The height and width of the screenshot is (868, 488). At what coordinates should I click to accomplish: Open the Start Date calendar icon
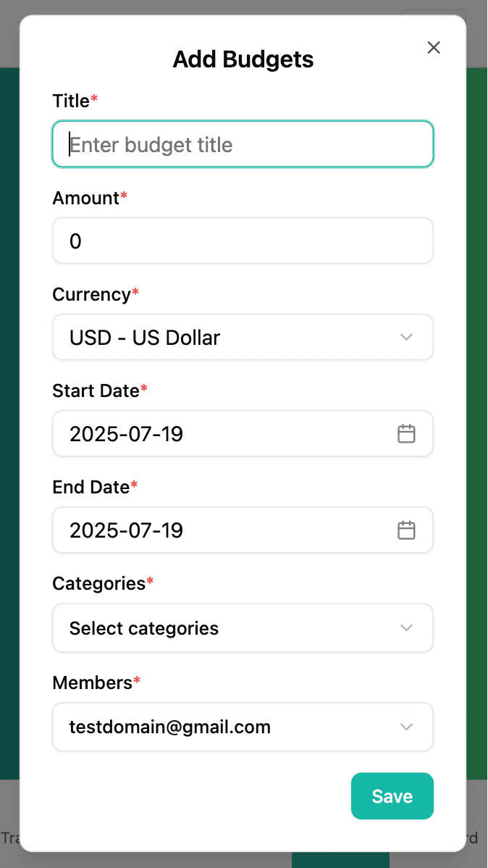(407, 433)
